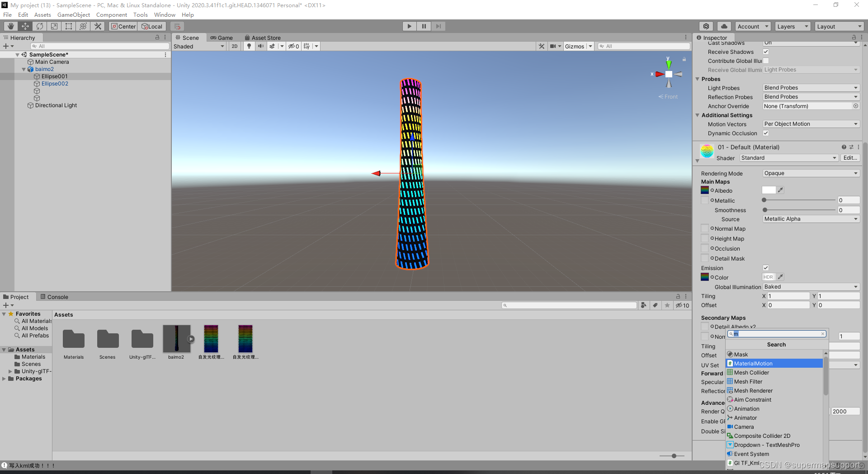This screenshot has height=474, width=868.
Task: Click the Smoothness slider
Action: pyautogui.click(x=799, y=210)
